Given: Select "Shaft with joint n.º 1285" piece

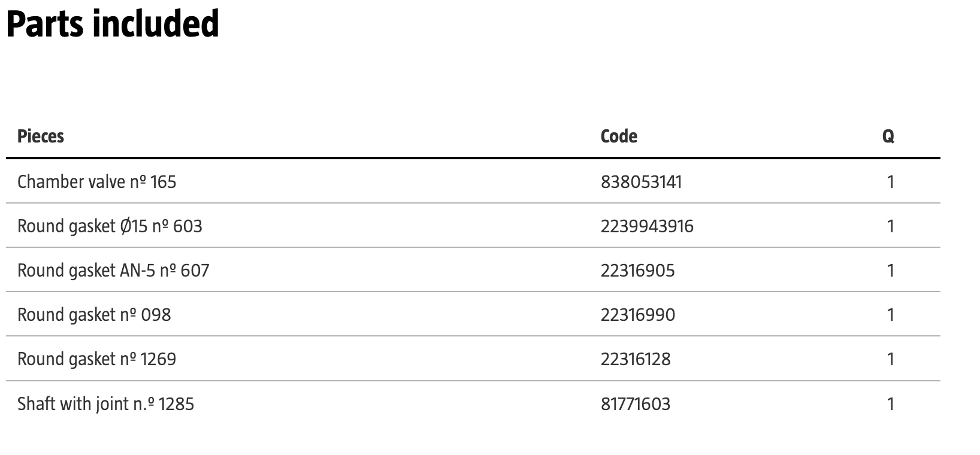Looking at the screenshot, I should pos(105,404).
